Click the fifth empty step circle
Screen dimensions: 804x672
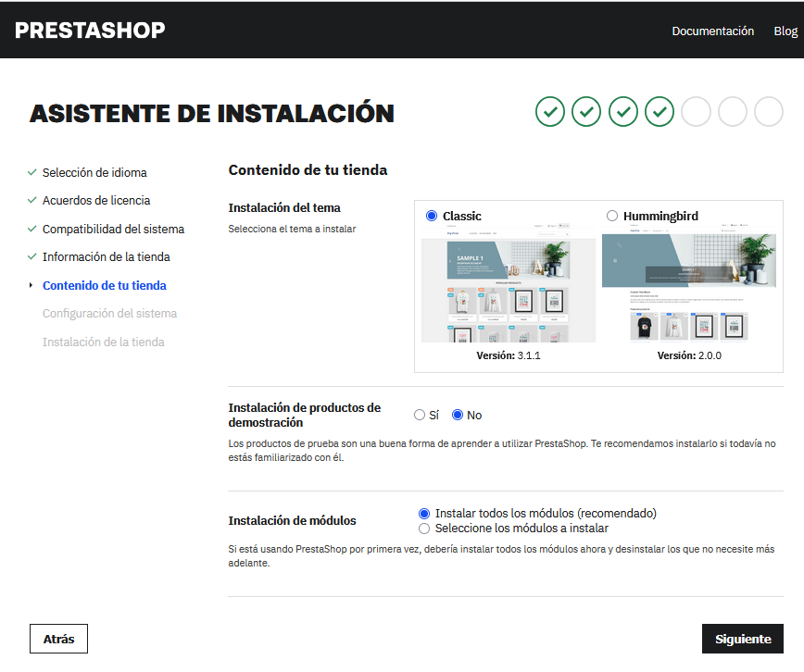point(696,111)
